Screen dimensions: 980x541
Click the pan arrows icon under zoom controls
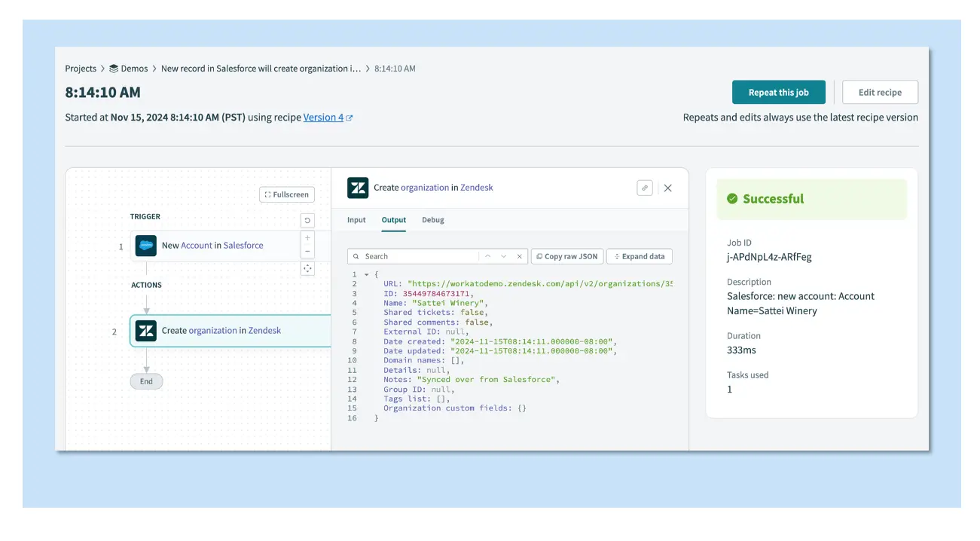307,268
